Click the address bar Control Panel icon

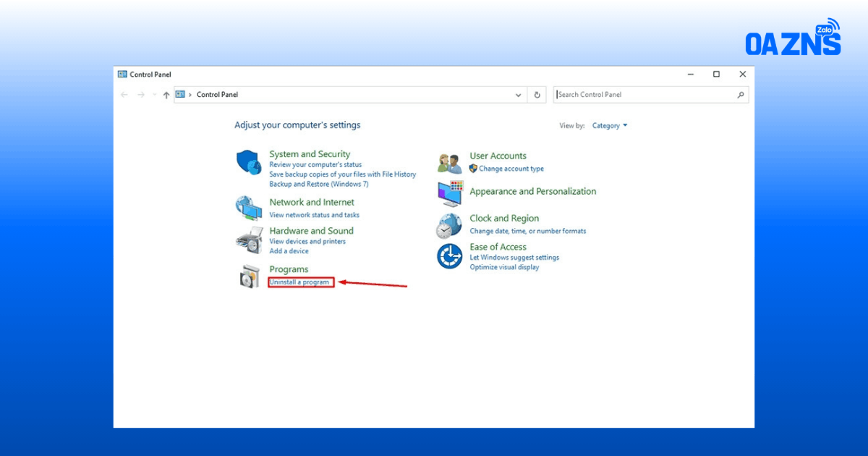[180, 94]
